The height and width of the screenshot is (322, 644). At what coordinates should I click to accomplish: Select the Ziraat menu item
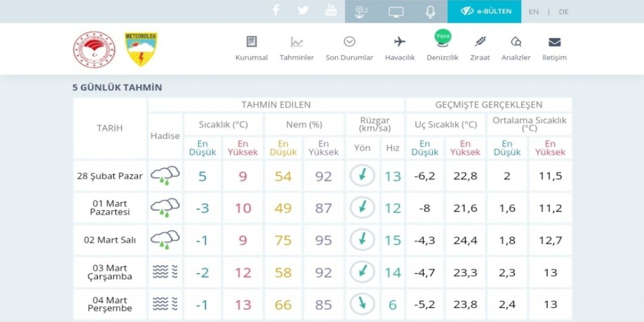pos(480,48)
